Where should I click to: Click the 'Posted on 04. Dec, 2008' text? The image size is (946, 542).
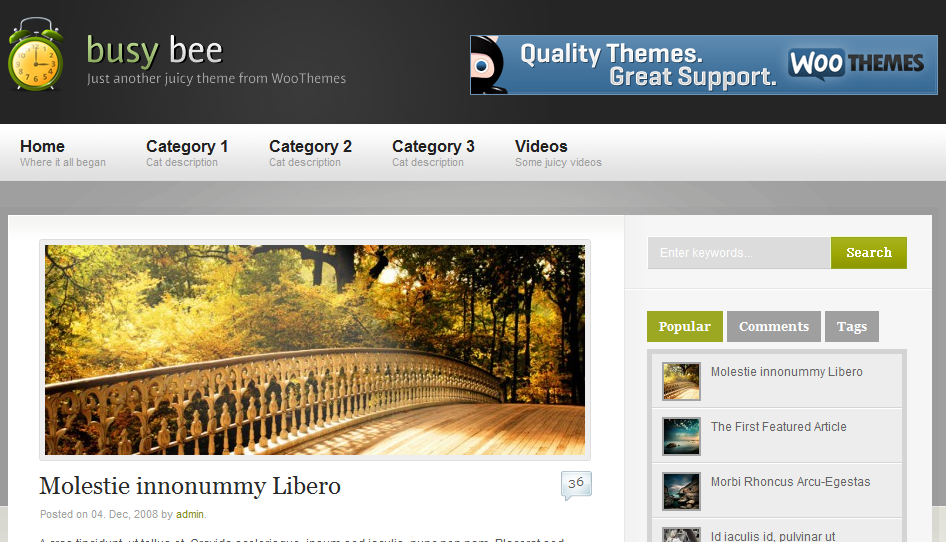click(x=99, y=514)
